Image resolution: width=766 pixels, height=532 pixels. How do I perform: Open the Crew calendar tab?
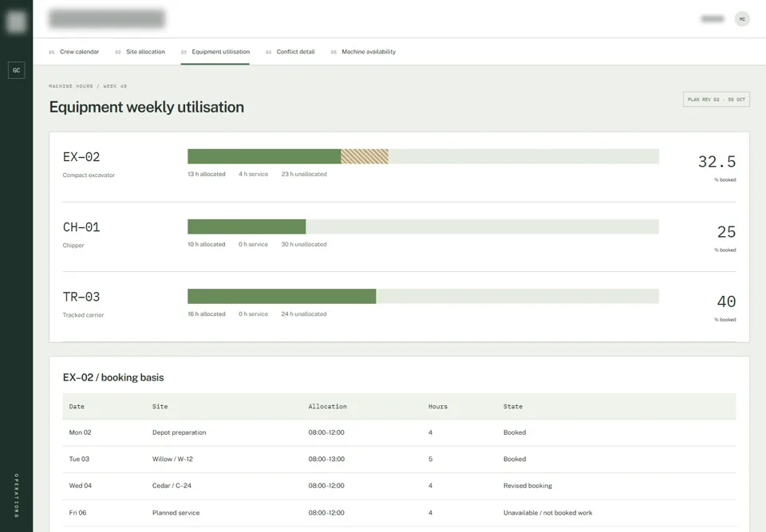(74, 52)
